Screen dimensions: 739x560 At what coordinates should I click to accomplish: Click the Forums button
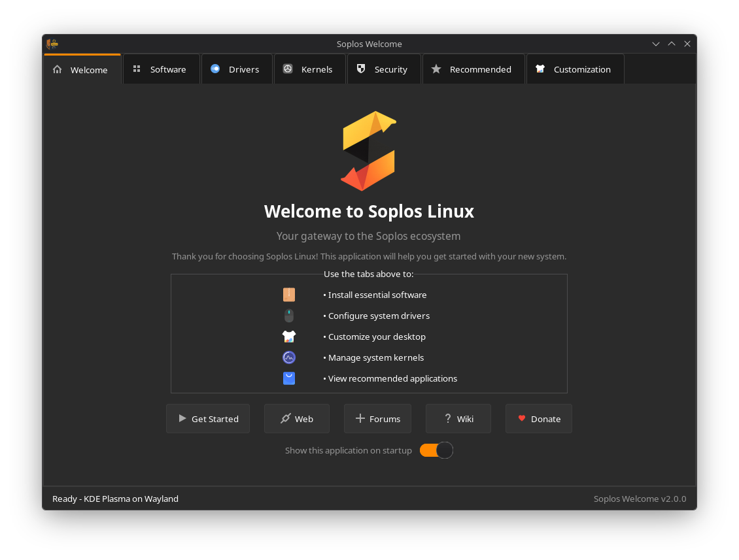tap(377, 419)
